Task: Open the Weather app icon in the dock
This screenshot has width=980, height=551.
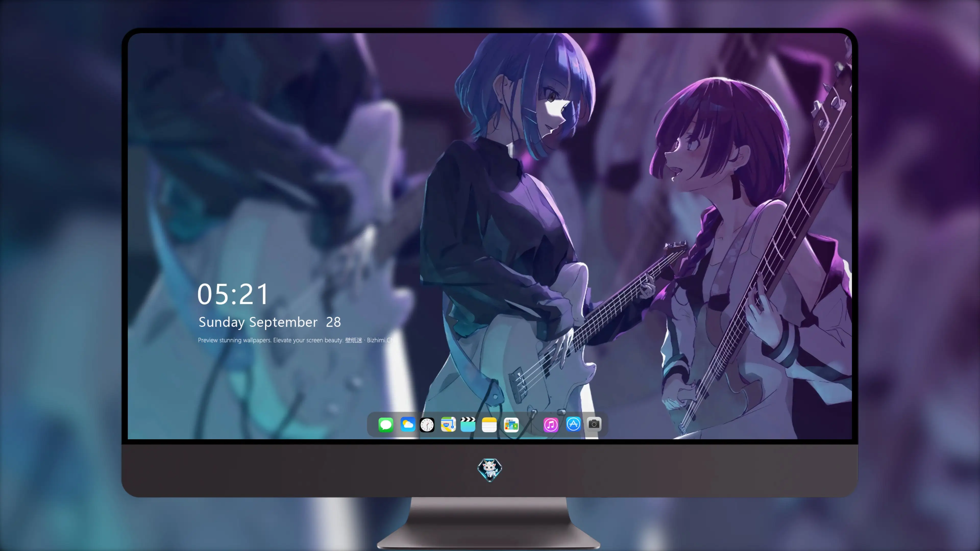Action: (x=408, y=424)
